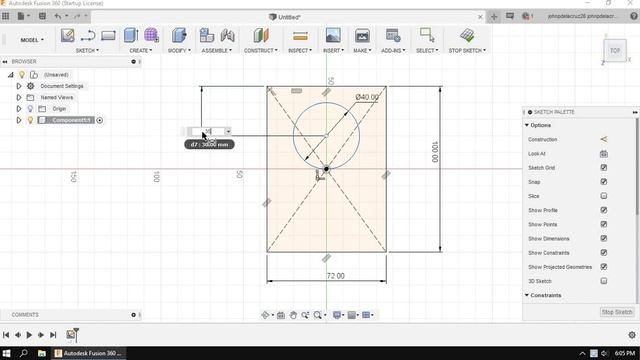Toggle the Sketch Grid checkbox
Image resolution: width=640 pixels, height=360 pixels.
pos(604,168)
